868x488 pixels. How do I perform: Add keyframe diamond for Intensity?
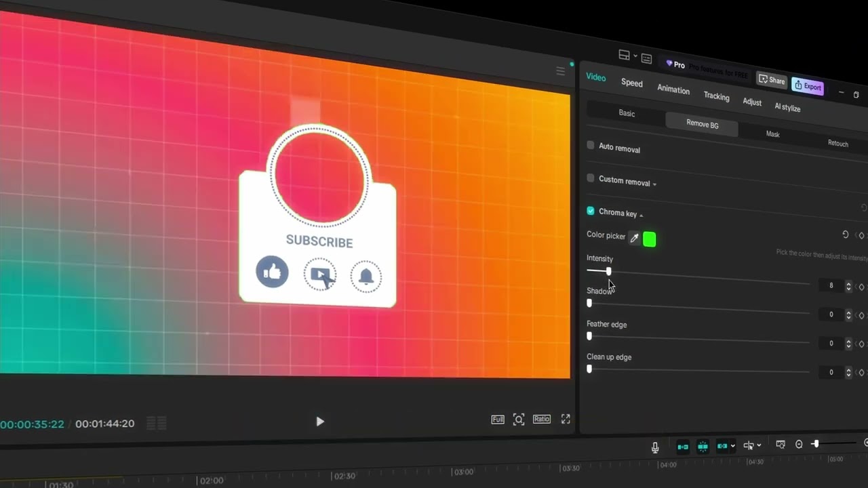point(862,287)
